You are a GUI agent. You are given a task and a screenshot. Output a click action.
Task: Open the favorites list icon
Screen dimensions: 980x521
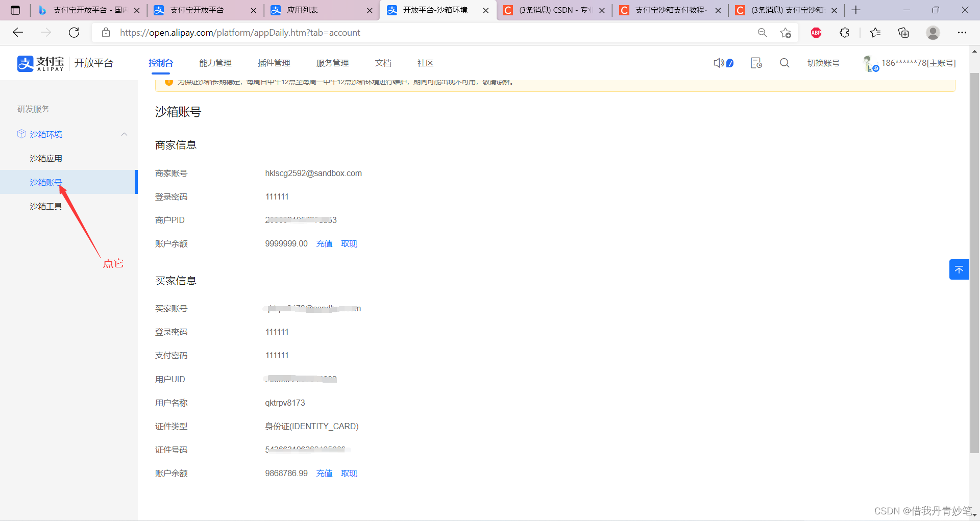[875, 33]
